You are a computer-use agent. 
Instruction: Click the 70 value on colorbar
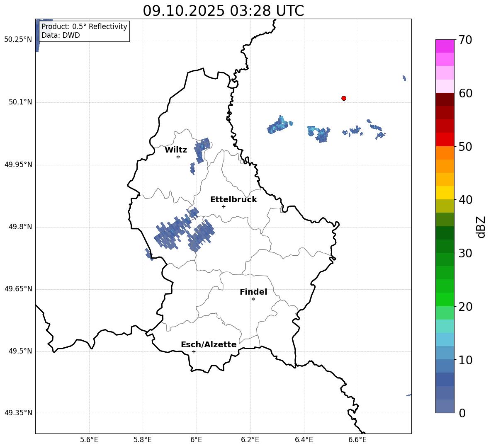[465, 40]
